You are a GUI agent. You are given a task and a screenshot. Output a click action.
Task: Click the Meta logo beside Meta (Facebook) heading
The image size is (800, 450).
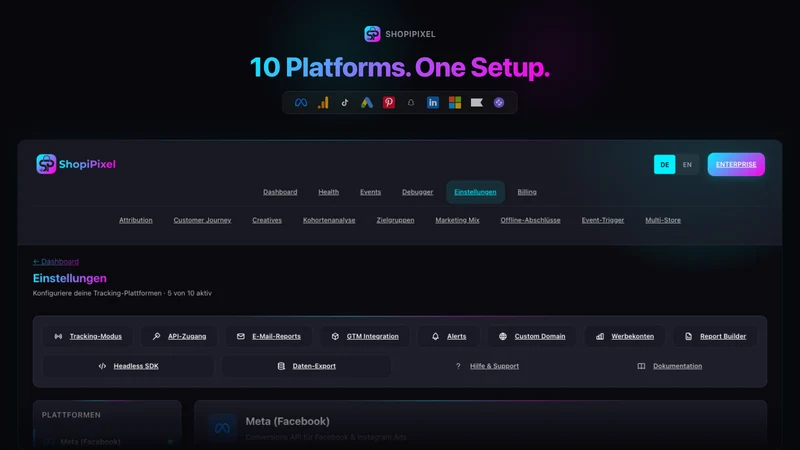point(222,428)
